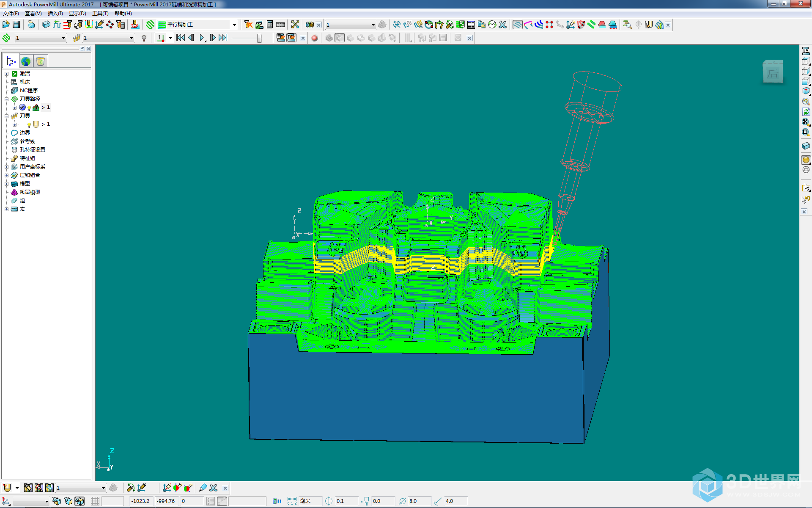Click the light bulb icon in simulation toolbar

[144, 38]
